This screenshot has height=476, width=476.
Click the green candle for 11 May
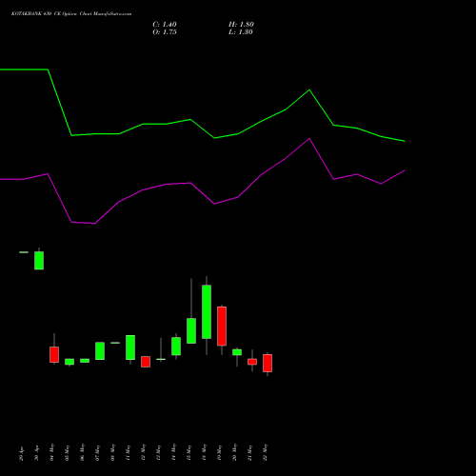click(x=130, y=347)
